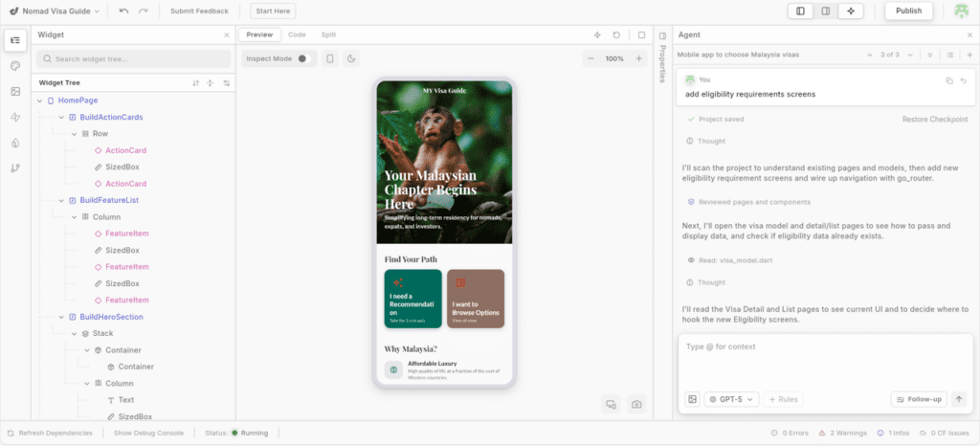Screen dimensions: 980x446
Task: Click Refresh Dependencies
Action: coord(50,433)
